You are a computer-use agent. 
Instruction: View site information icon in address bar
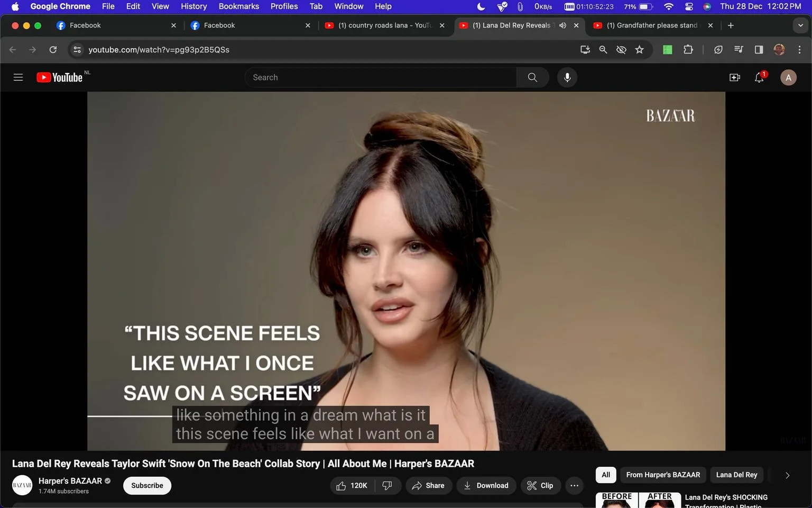click(x=77, y=50)
